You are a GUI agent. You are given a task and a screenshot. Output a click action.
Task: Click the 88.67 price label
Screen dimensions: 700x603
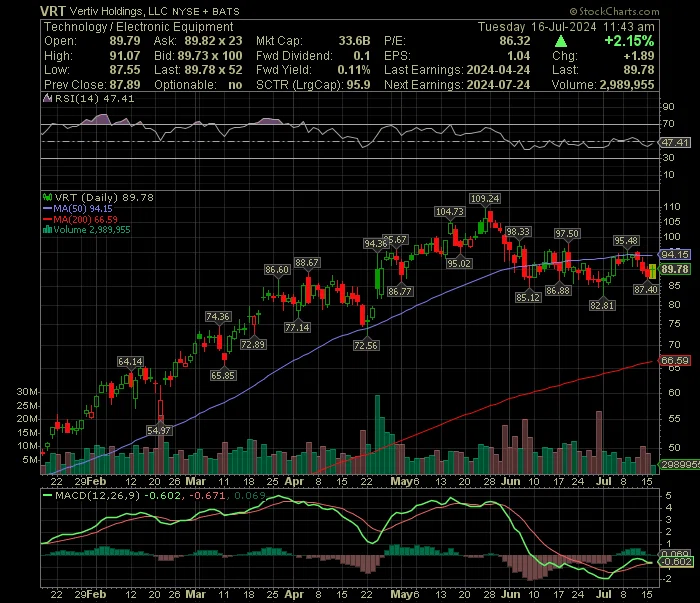pos(307,262)
